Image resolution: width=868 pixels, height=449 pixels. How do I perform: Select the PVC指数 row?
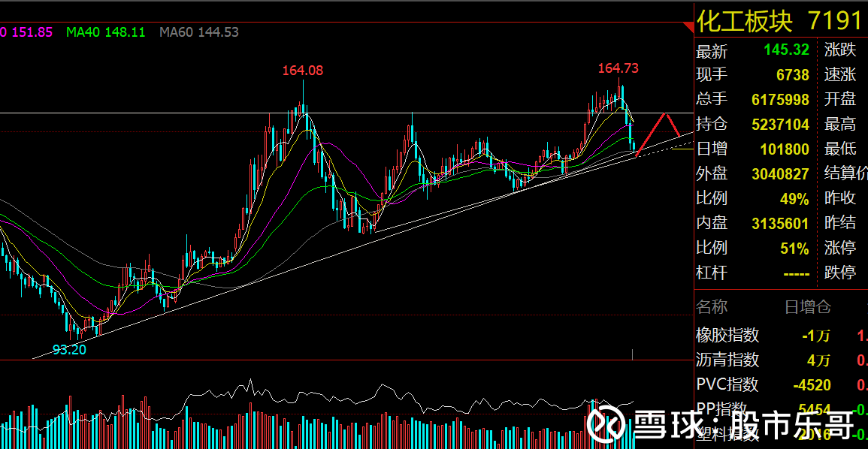click(x=781, y=384)
